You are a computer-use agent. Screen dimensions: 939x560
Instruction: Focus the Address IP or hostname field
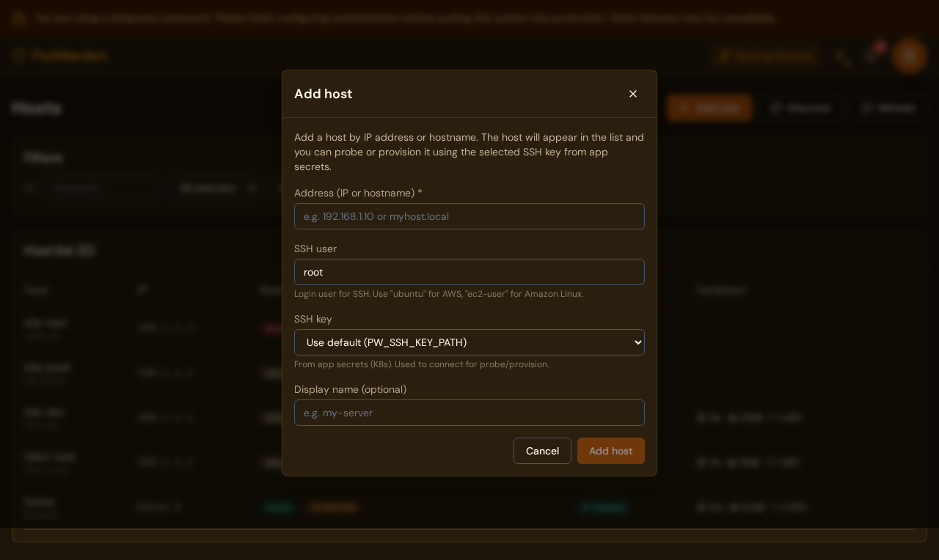(469, 216)
